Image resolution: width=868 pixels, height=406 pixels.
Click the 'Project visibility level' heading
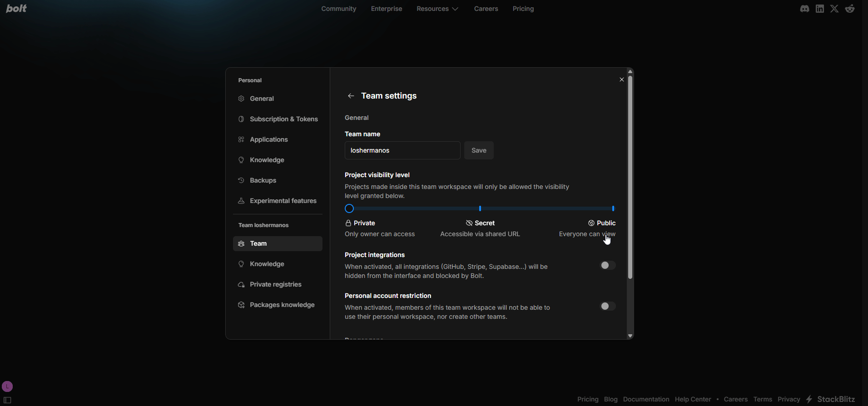pyautogui.click(x=377, y=175)
